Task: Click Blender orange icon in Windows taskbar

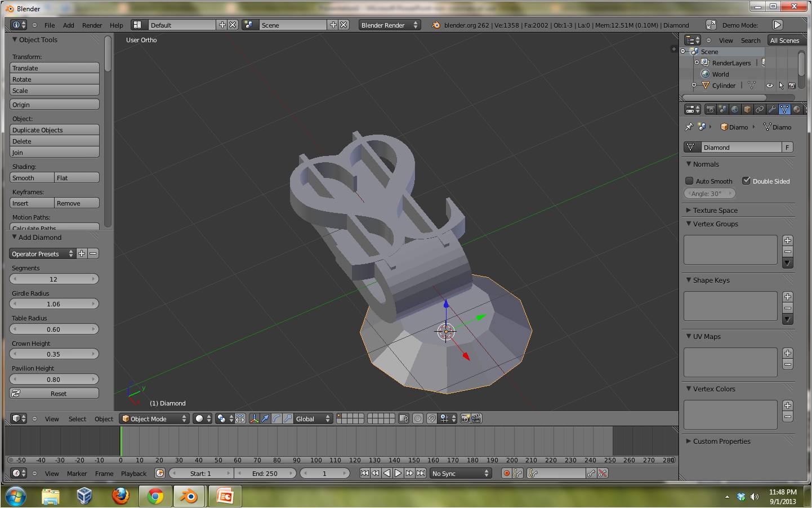Action: point(189,496)
